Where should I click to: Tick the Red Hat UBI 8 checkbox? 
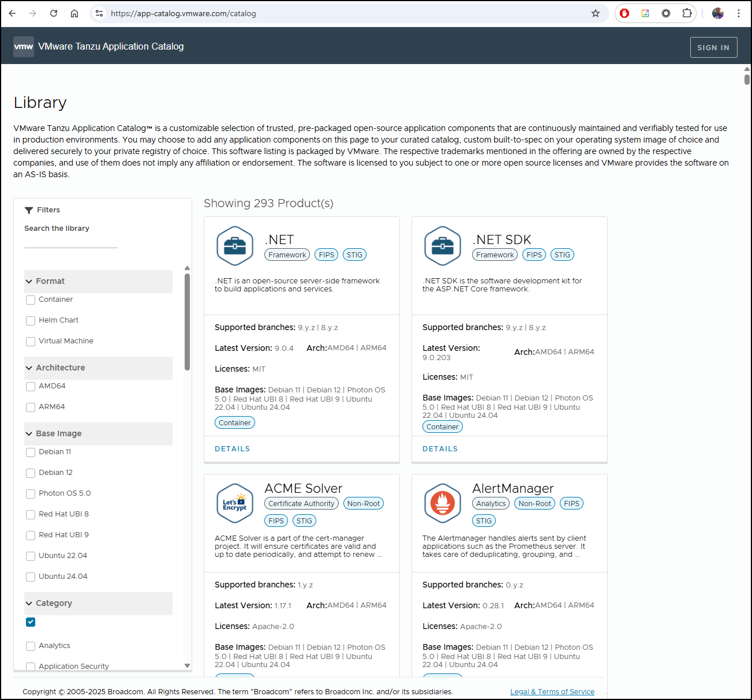click(x=31, y=515)
